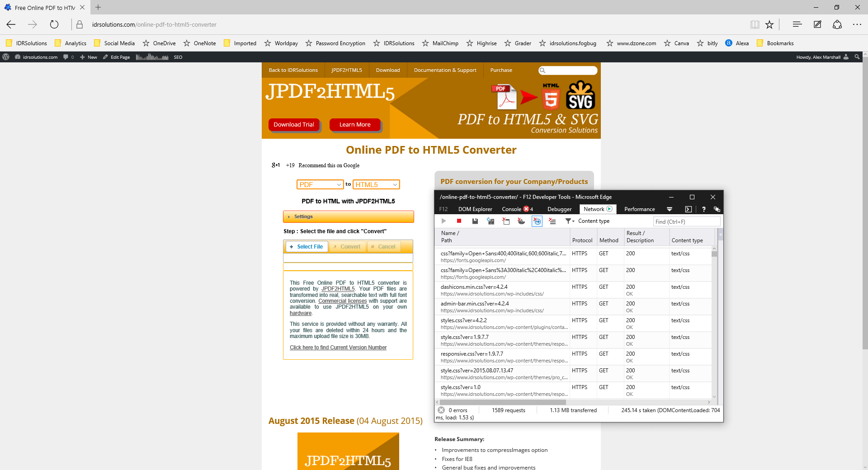Open the Edge Hub icon
This screenshot has width=868, height=470.
click(x=797, y=24)
